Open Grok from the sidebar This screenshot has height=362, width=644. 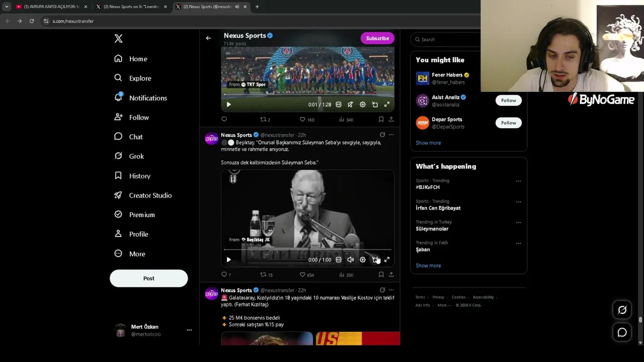pyautogui.click(x=129, y=156)
